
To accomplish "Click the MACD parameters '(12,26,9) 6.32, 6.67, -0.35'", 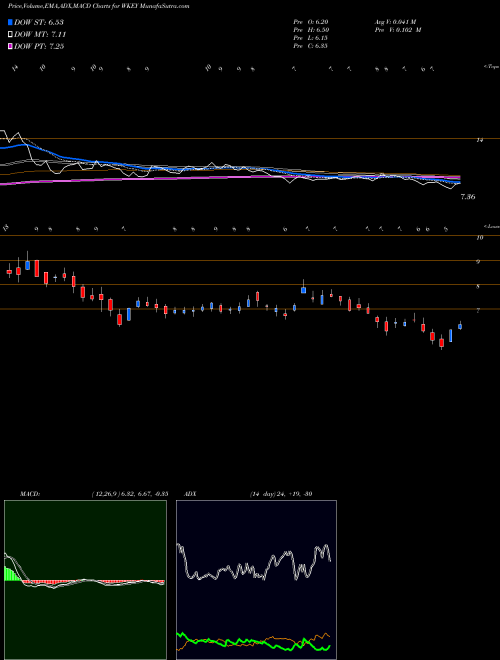I will 130,494.
